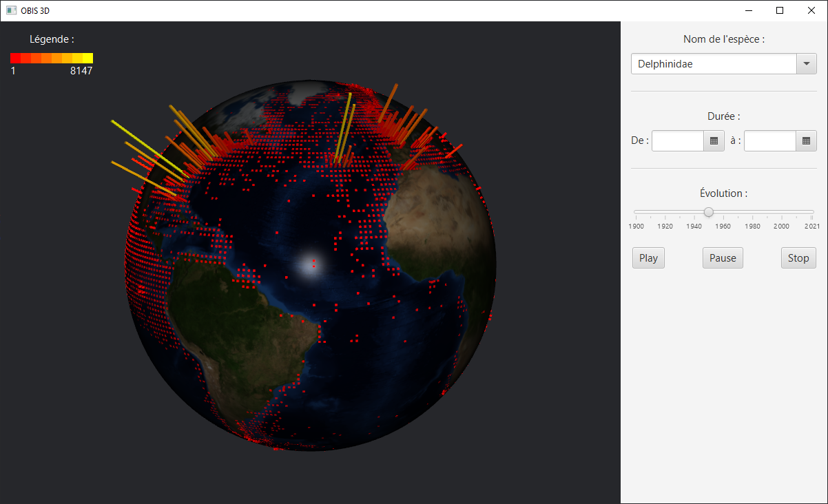The height and width of the screenshot is (504, 828).
Task: Click the OBIS 3D app icon in title bar
Action: tap(11, 10)
